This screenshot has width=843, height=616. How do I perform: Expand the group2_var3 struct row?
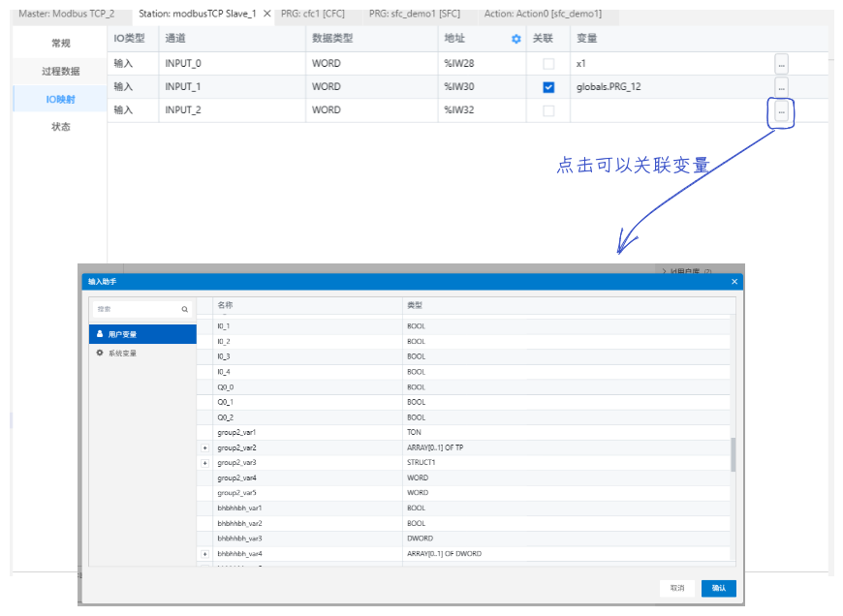(204, 463)
